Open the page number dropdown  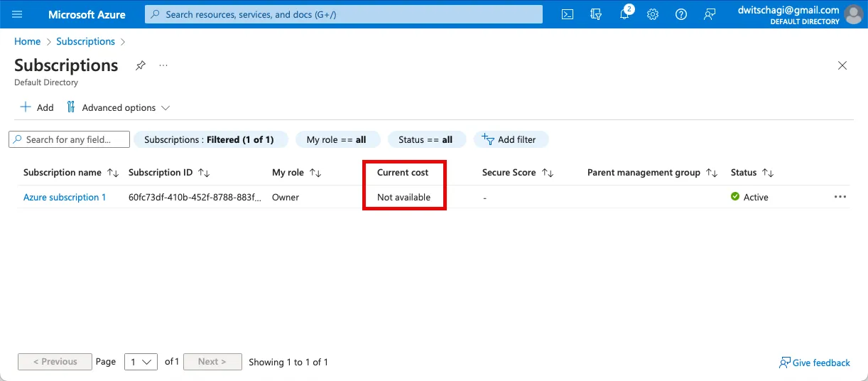click(x=141, y=362)
